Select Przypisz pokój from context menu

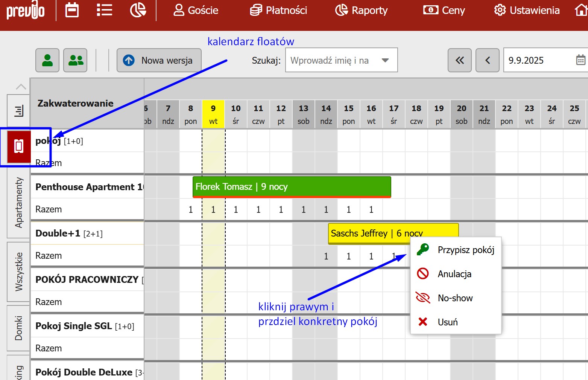tap(456, 250)
